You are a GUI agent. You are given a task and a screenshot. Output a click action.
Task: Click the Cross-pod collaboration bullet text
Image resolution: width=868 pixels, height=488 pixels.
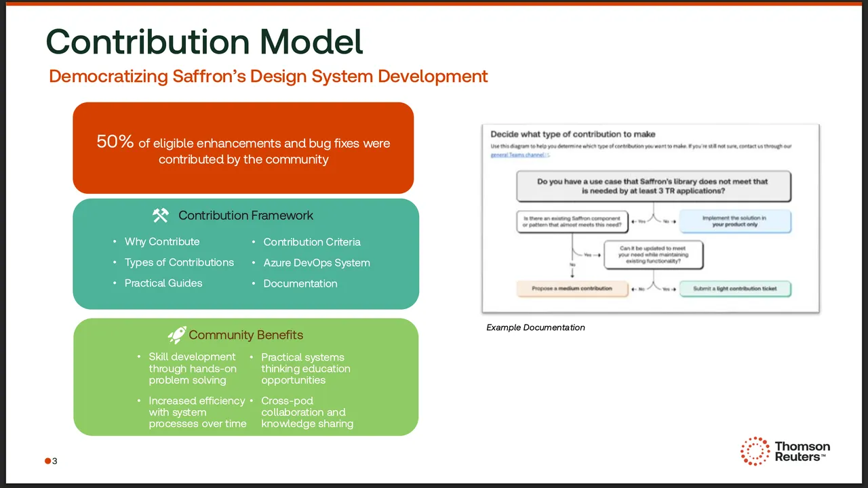coord(307,412)
